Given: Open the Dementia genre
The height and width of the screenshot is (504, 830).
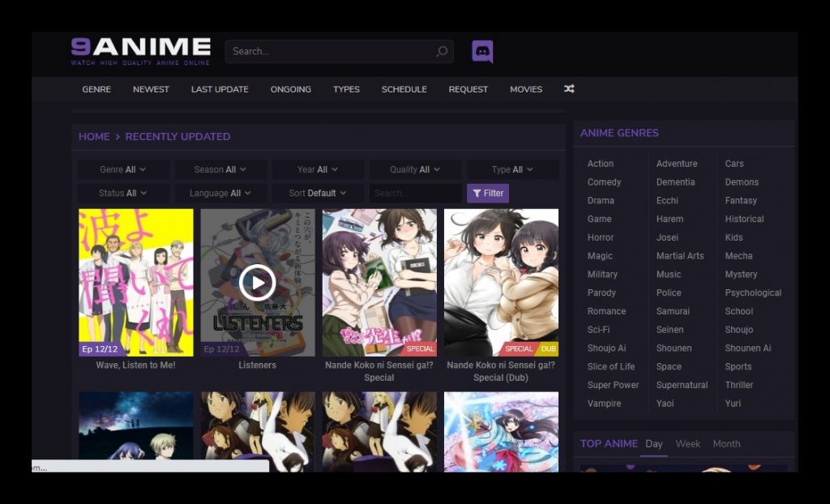Looking at the screenshot, I should 675,182.
